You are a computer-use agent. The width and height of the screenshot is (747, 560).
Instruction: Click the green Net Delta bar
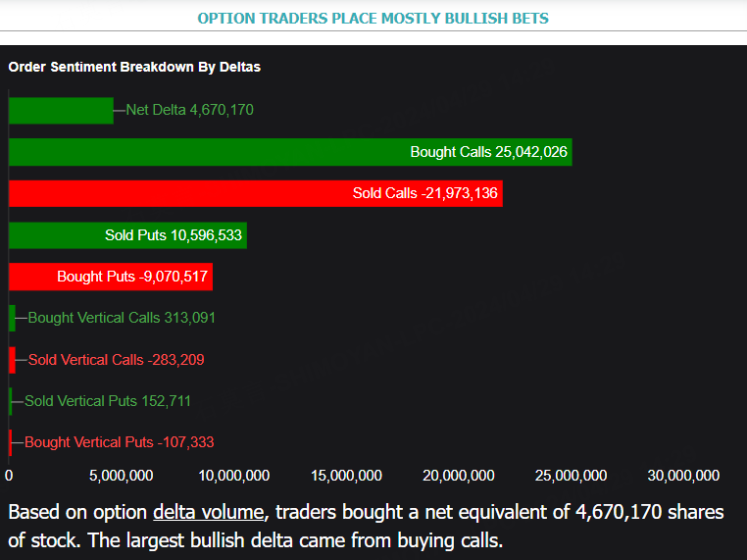(x=61, y=110)
